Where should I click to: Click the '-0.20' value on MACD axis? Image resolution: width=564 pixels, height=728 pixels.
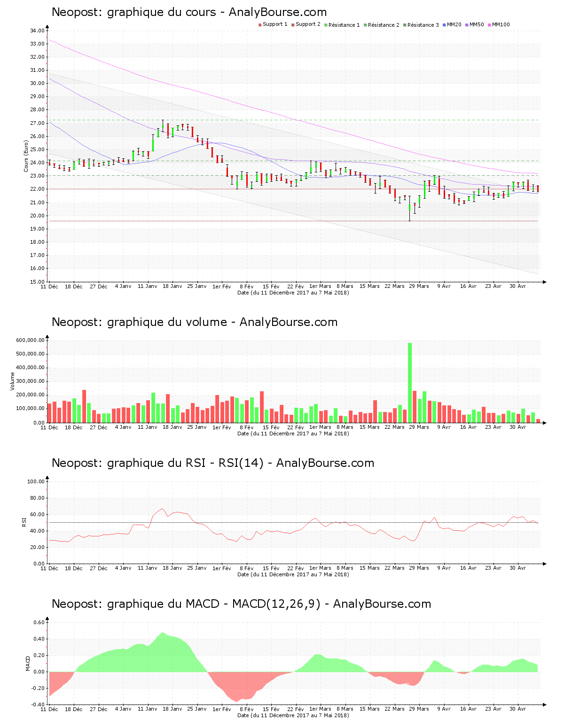[x=38, y=688]
